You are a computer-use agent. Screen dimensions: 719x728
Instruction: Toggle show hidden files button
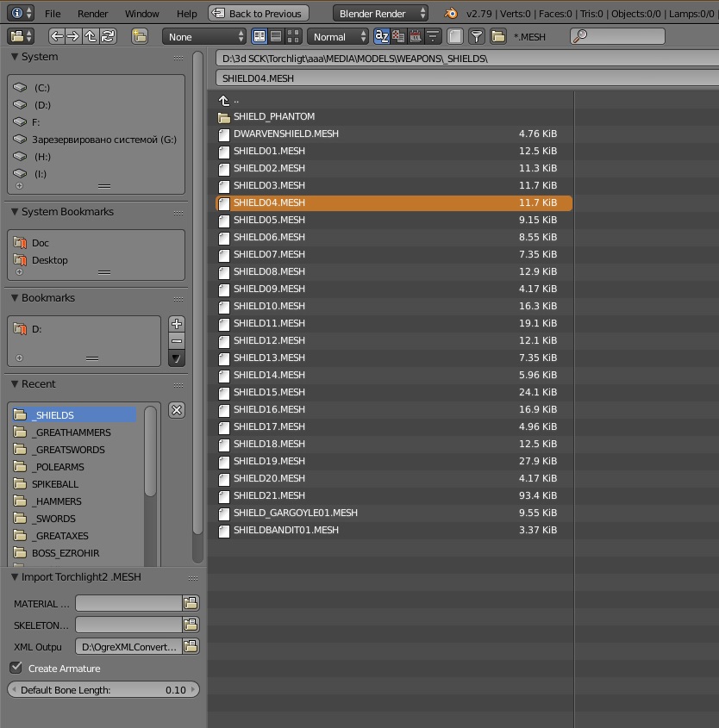tap(455, 36)
